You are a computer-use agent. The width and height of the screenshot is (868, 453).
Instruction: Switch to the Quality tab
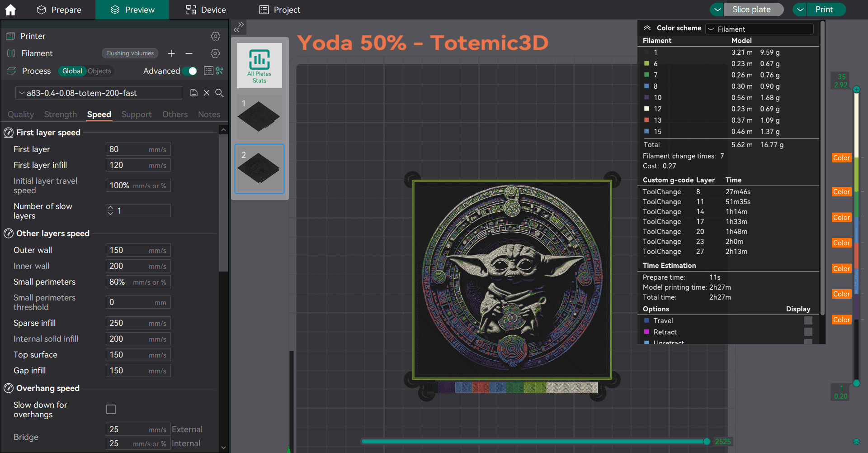click(21, 114)
